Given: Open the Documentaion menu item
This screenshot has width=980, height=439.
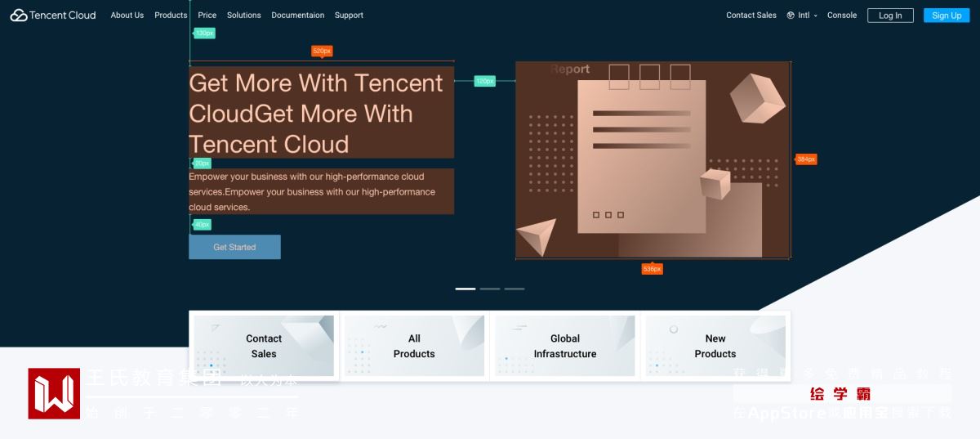Looking at the screenshot, I should 298,15.
